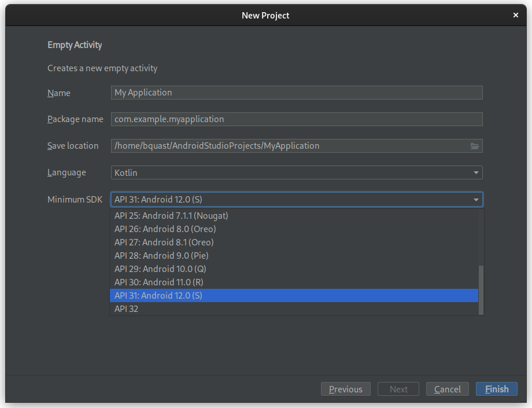Viewport: 532px width, 408px height.
Task: Focus the Package name input field
Action: (296, 119)
